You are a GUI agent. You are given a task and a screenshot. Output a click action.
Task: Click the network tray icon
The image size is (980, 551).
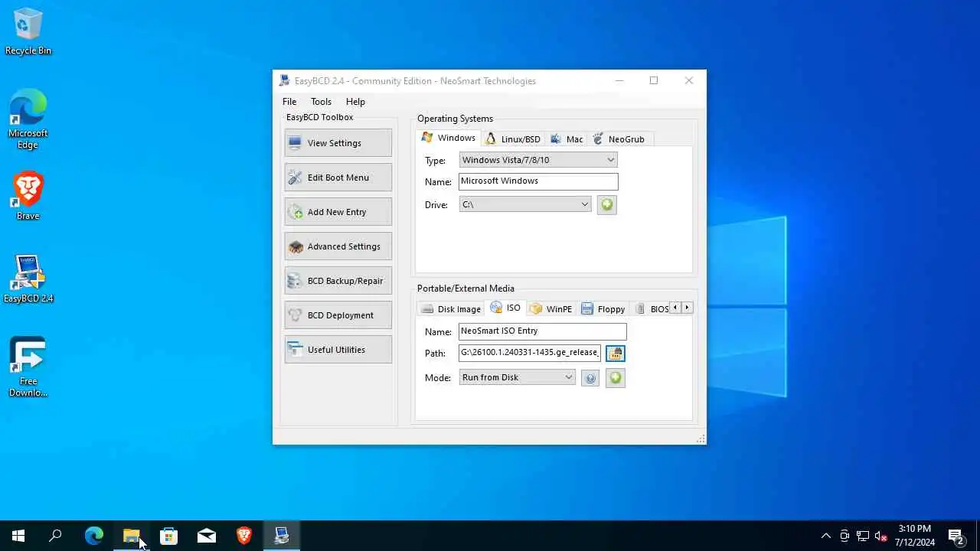coord(862,536)
